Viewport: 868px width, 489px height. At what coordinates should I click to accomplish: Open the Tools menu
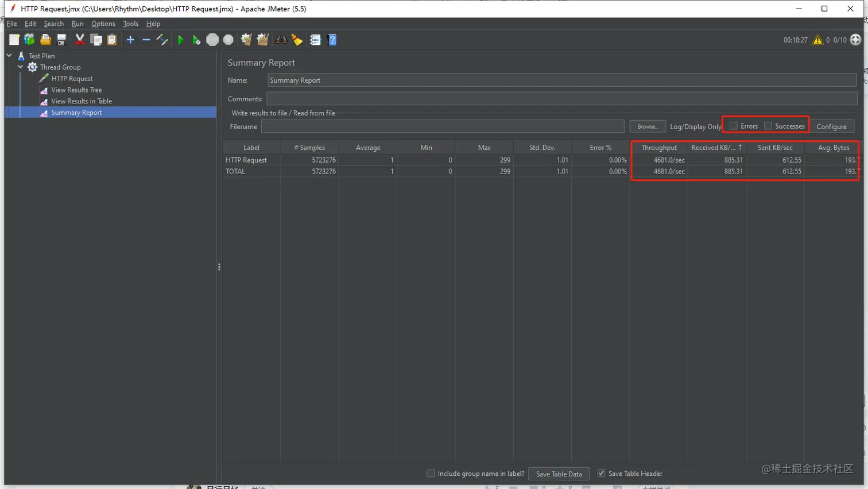[131, 24]
